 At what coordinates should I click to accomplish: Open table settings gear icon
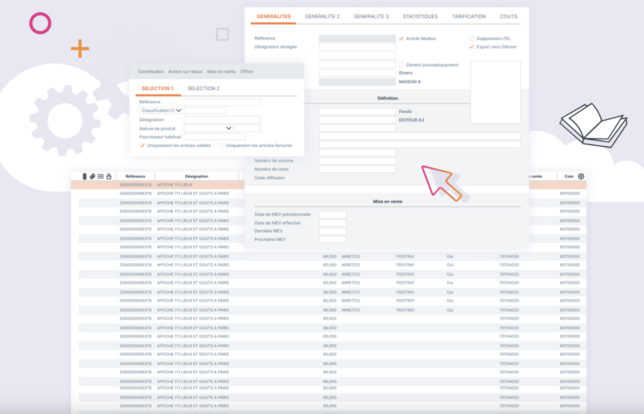(x=582, y=176)
